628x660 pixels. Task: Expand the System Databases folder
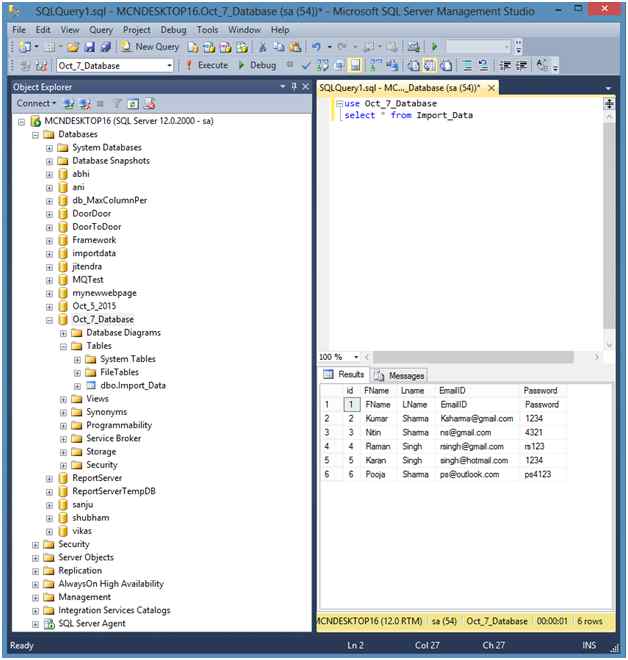[49, 148]
